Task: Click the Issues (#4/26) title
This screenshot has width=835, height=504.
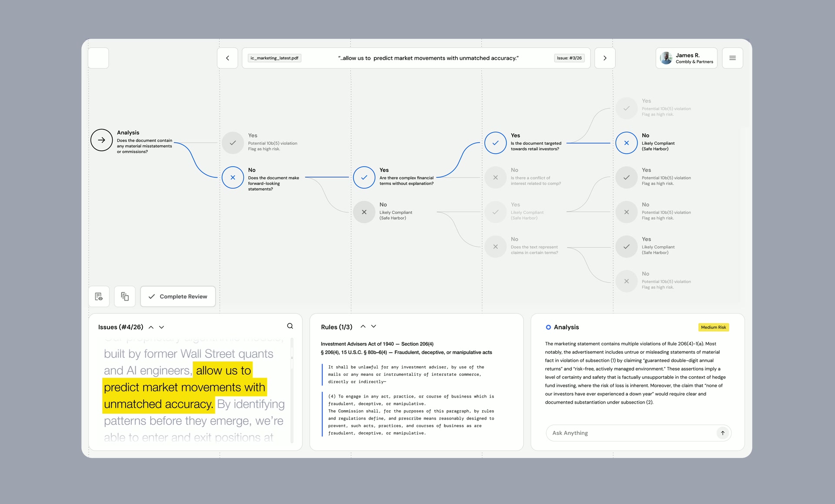Action: (x=120, y=327)
